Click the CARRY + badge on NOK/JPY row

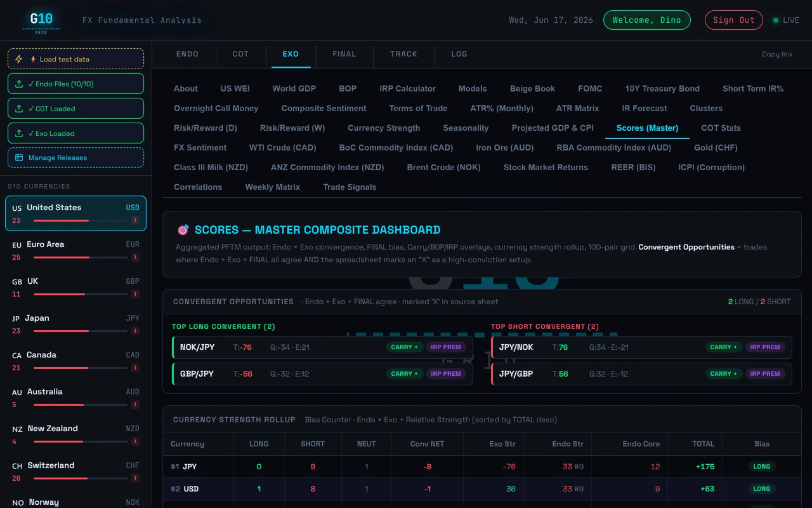click(x=405, y=347)
